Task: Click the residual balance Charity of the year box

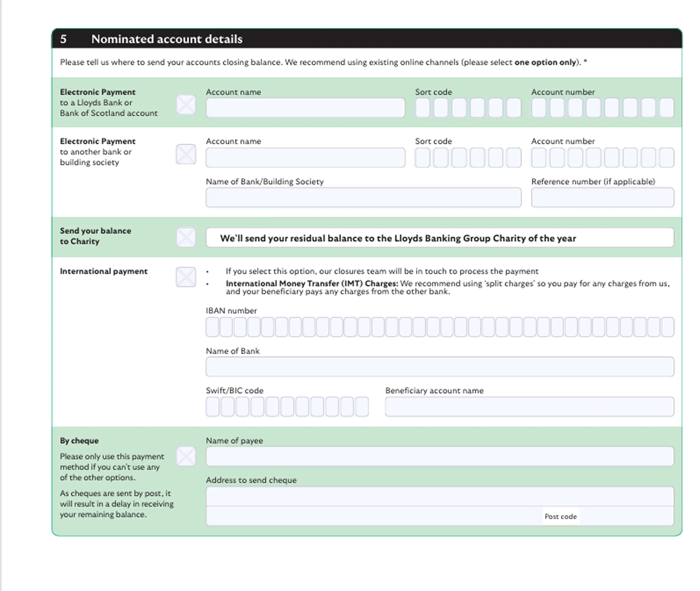Action: tap(440, 238)
